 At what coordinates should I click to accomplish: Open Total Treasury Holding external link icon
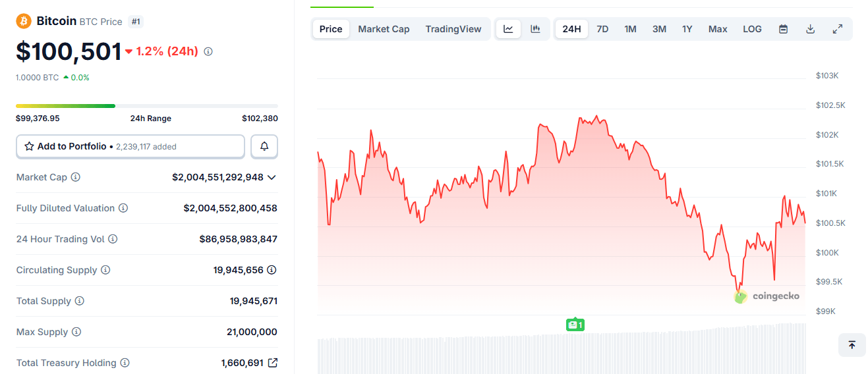click(x=272, y=363)
